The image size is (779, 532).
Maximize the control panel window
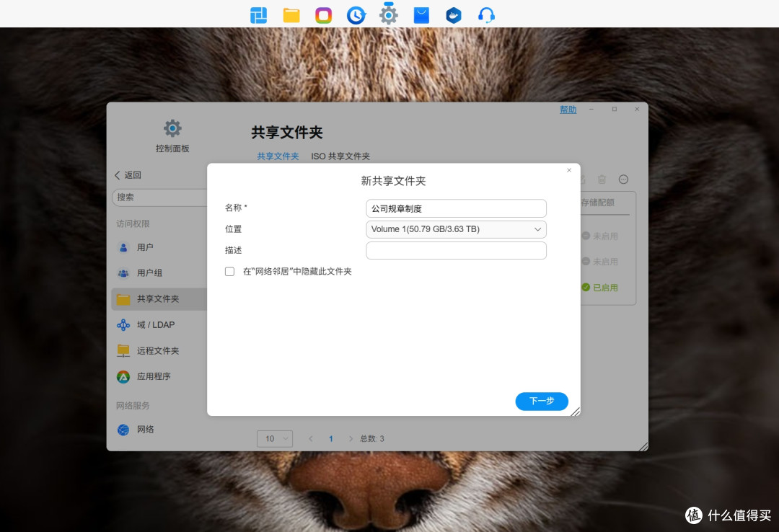(x=615, y=110)
